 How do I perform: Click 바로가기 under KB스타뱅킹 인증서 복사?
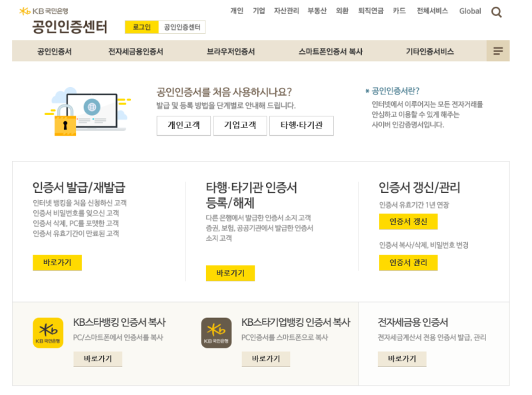[x=98, y=359]
